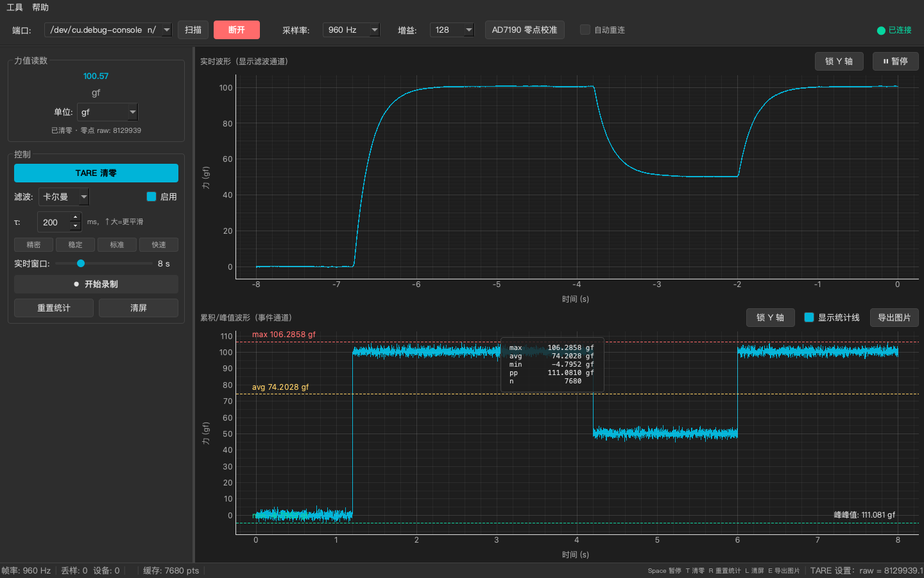Viewport: 924px width, 578px height.
Task: Click the 实时窗口 slider handle
Action: [81, 263]
